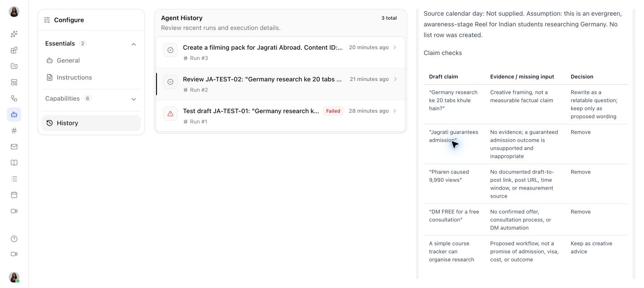Collapse the Essentials section
This screenshot has width=644, height=288.
(134, 44)
